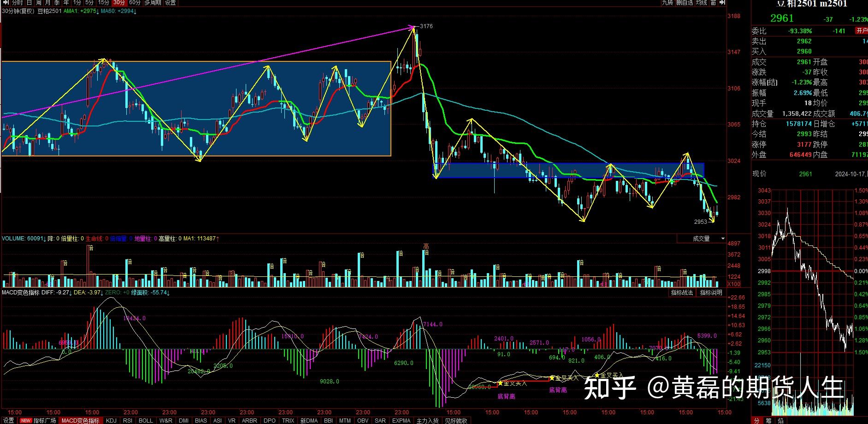Switch indicator to DMI
The image size is (868, 424).
pyautogui.click(x=183, y=421)
